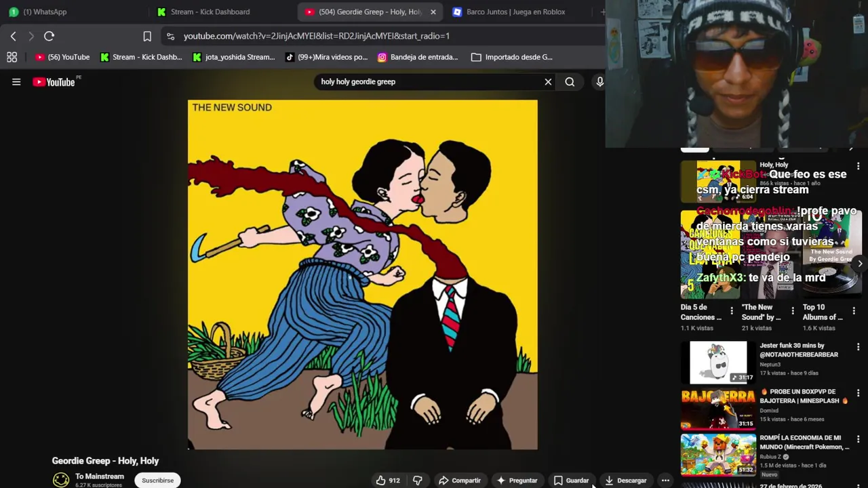Open PROBE UN BOXPVP DE BAJOTERRA title

pyautogui.click(x=804, y=396)
